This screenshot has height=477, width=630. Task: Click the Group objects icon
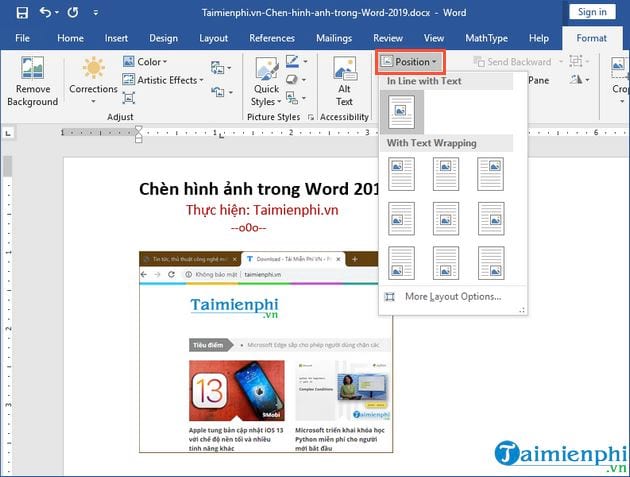point(576,61)
